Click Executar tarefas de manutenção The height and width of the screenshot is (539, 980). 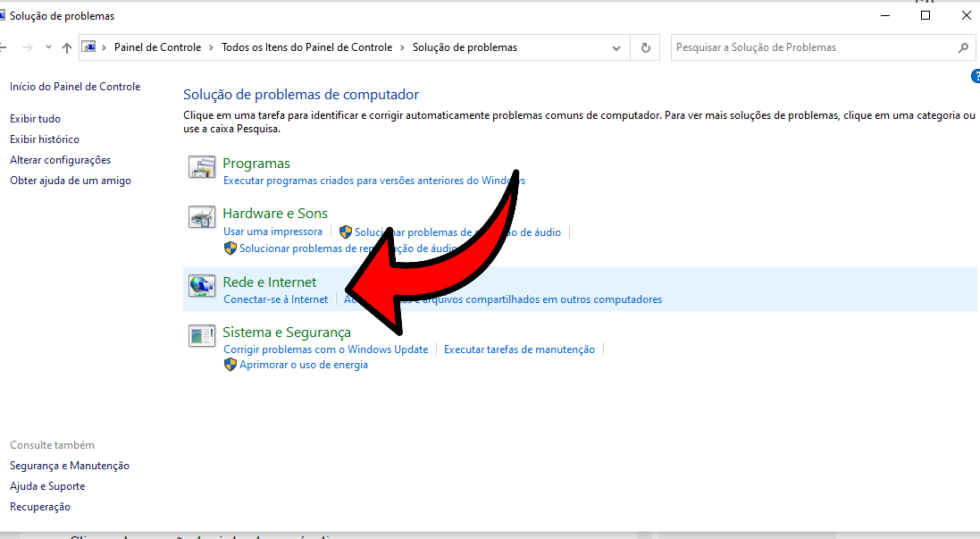point(519,350)
